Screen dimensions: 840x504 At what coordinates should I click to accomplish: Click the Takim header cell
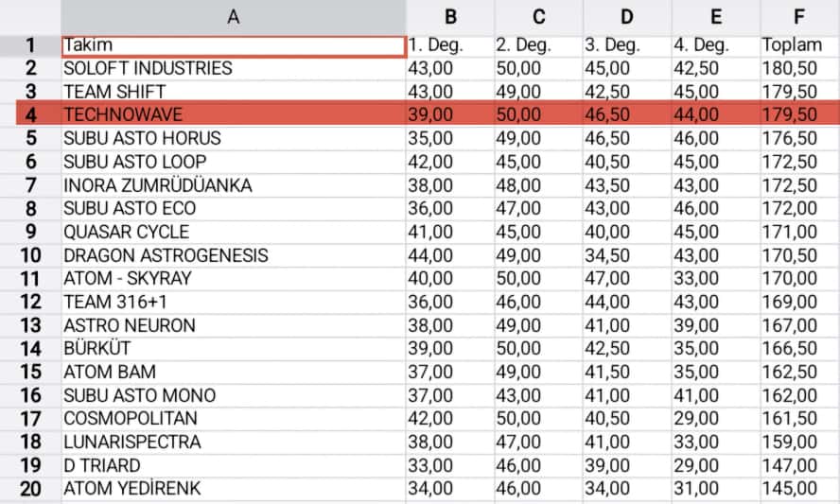click(233, 44)
